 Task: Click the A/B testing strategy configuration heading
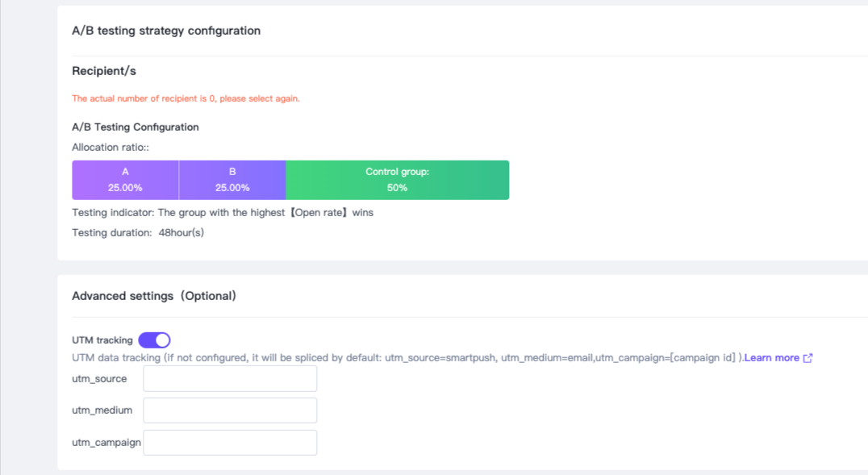click(166, 31)
